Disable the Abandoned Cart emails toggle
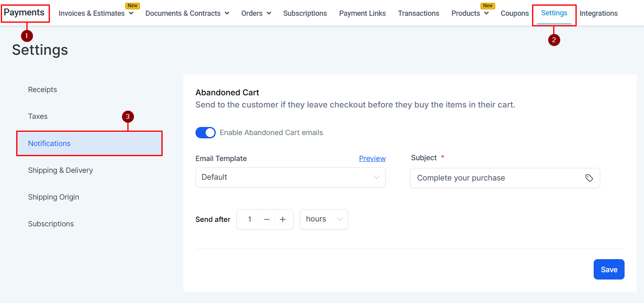This screenshot has width=644, height=303. point(206,133)
